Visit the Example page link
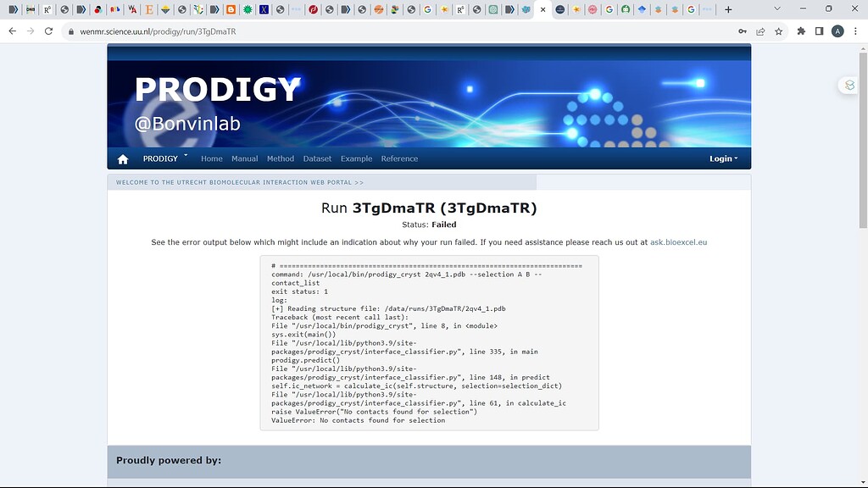 point(356,158)
